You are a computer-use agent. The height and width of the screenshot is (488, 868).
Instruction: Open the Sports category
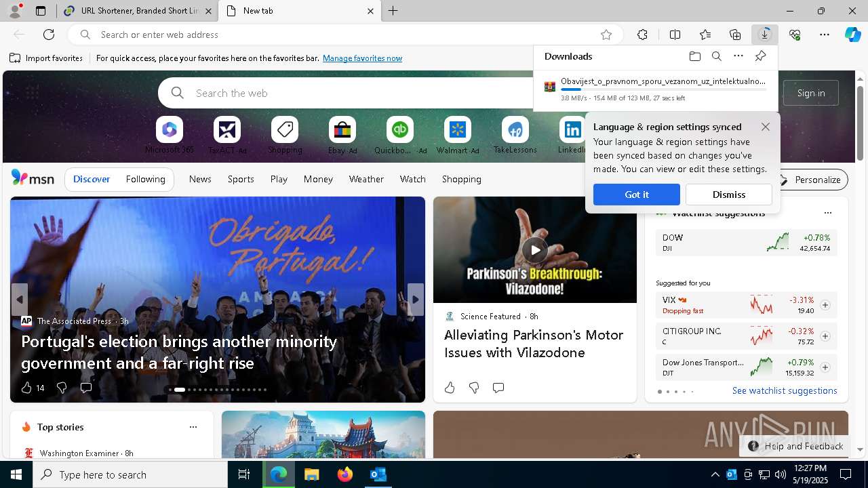tap(241, 179)
